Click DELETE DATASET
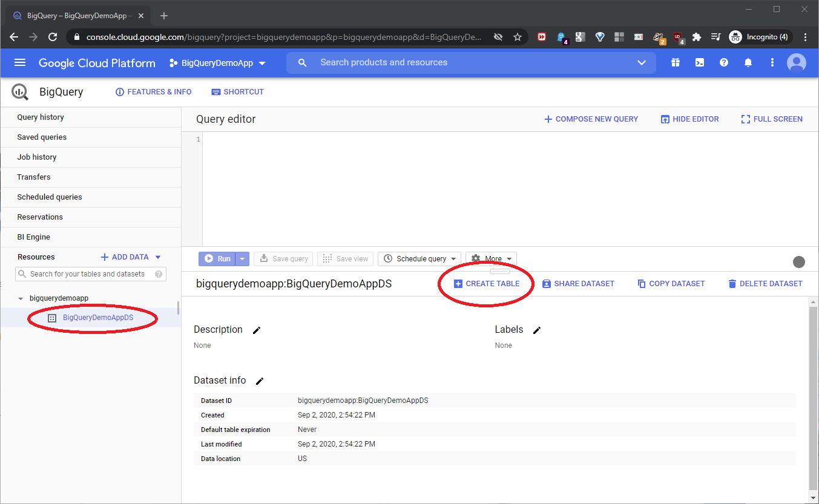This screenshot has width=819, height=504. pos(765,284)
